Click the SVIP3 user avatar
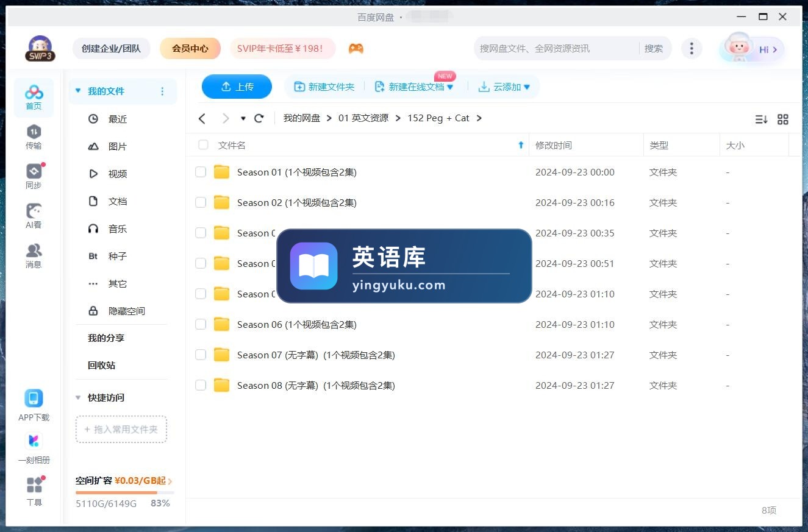Viewport: 808px width, 532px height. pos(40,48)
